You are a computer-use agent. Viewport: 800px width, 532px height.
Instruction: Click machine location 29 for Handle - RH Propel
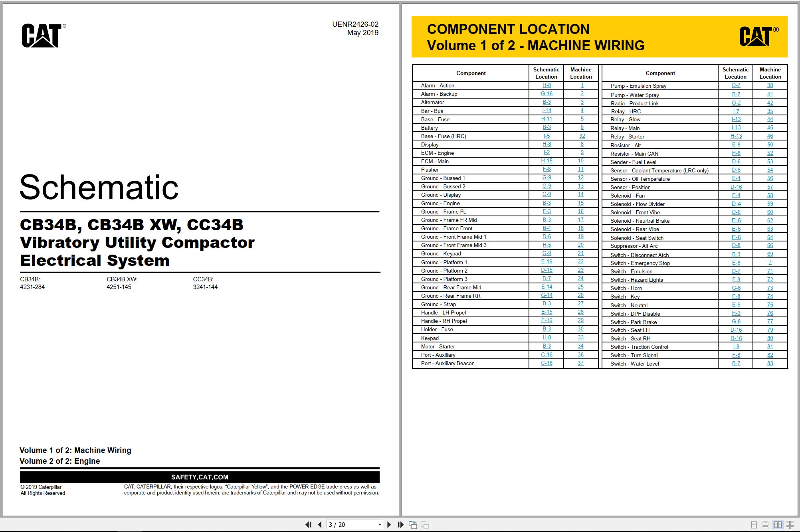pyautogui.click(x=581, y=320)
